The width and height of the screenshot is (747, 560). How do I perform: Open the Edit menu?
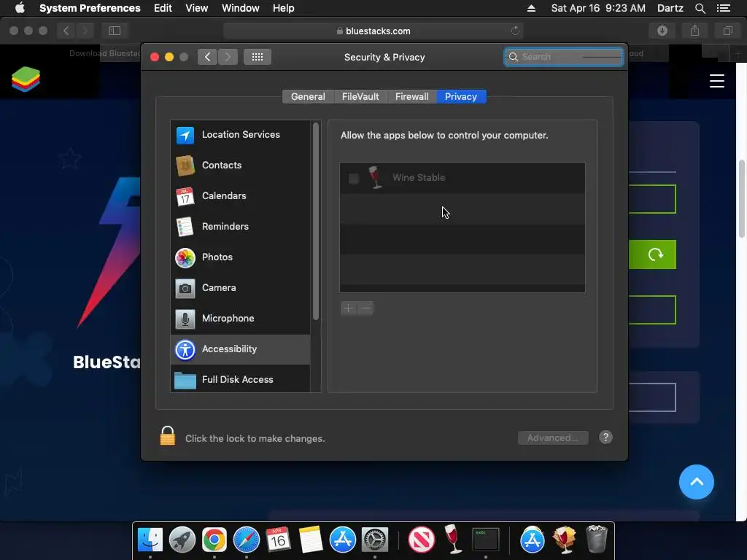tap(163, 8)
